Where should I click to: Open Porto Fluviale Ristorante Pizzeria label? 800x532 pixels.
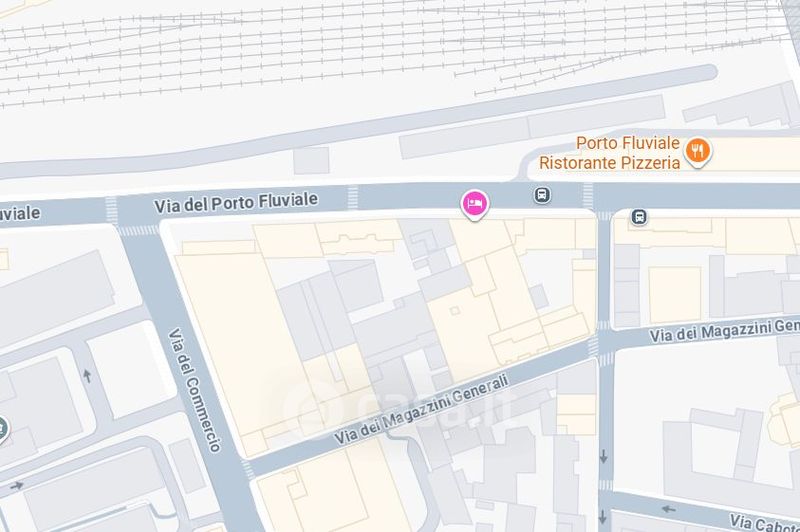coord(609,153)
